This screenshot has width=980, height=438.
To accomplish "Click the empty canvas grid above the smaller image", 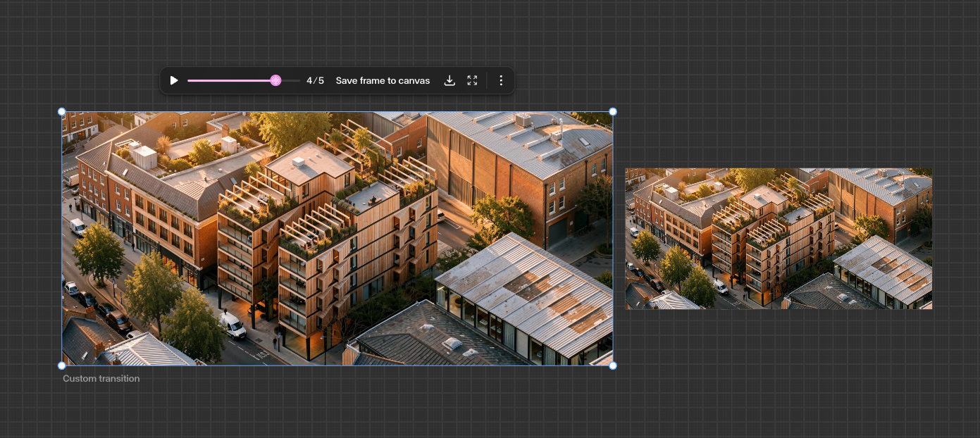I will tap(779, 106).
